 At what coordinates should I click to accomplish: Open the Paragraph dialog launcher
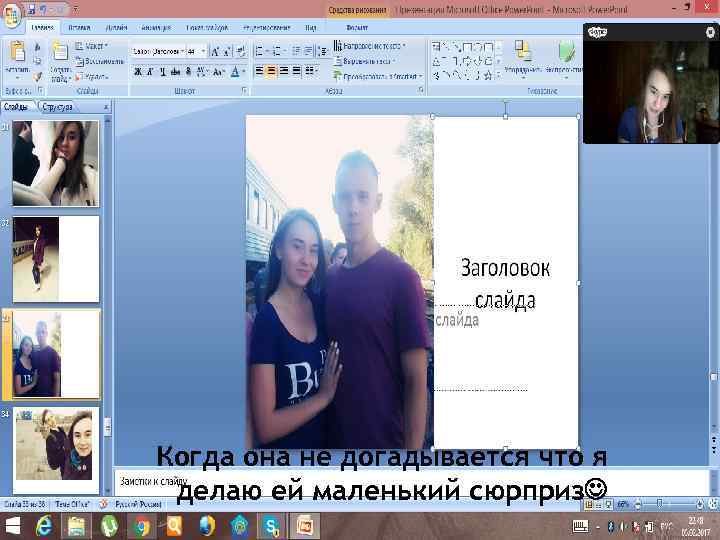coord(421,91)
